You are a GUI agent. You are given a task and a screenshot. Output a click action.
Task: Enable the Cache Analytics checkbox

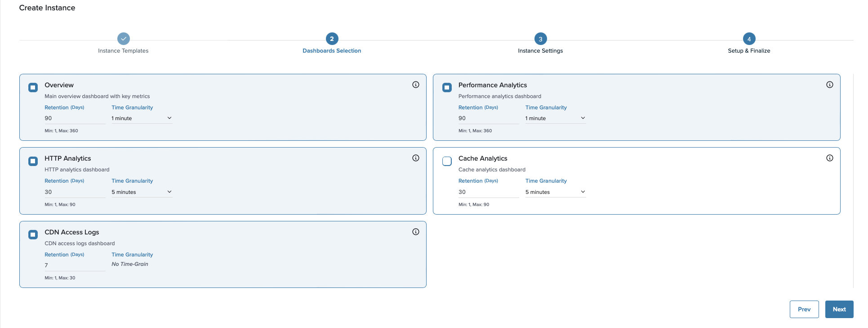pyautogui.click(x=447, y=161)
